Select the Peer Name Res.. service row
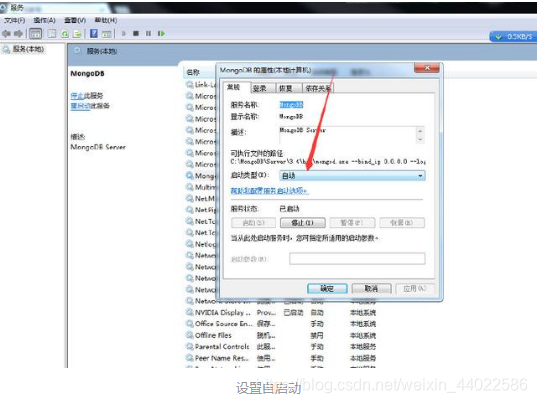The width and height of the screenshot is (537, 403). 281,358
